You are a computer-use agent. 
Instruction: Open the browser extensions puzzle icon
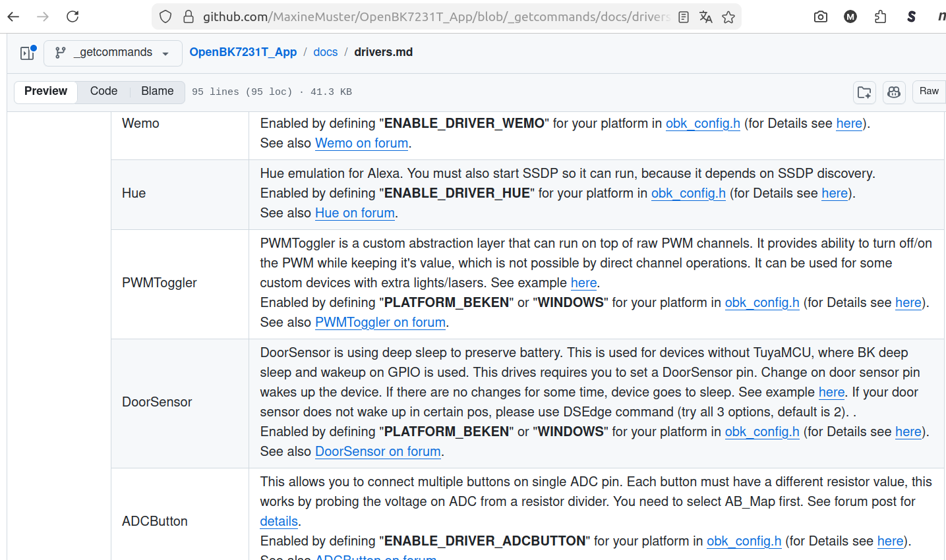[881, 16]
